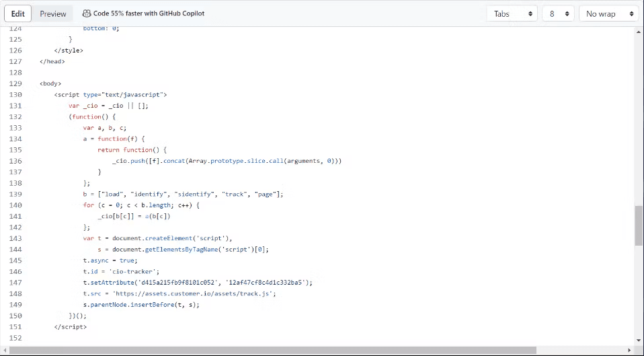Click line number 139 in the gutter
Image resolution: width=644 pixels, height=356 pixels.
click(15, 194)
